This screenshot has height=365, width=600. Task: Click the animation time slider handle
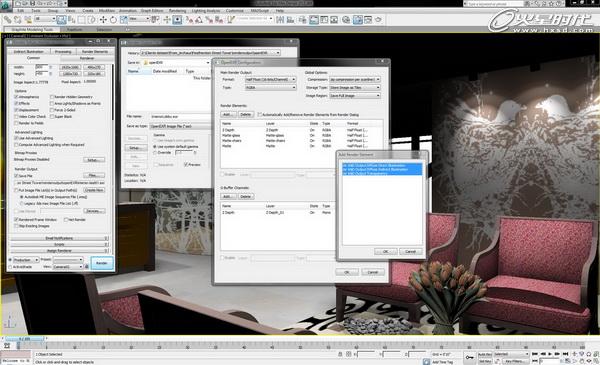tap(24, 339)
